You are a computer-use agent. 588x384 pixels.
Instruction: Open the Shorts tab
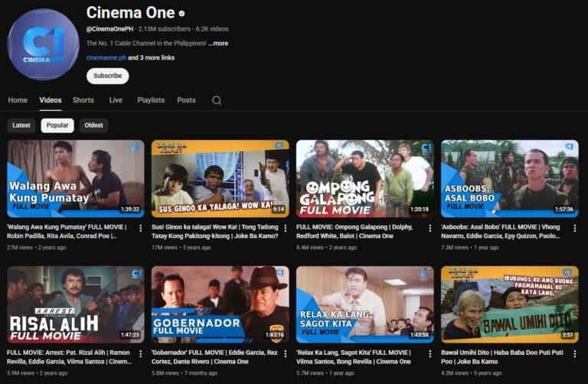click(83, 100)
